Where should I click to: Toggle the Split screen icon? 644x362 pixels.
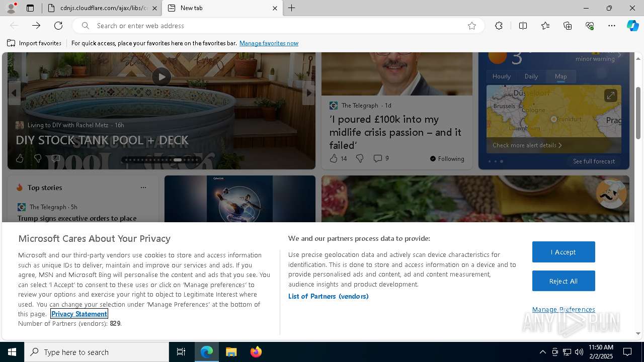523,26
